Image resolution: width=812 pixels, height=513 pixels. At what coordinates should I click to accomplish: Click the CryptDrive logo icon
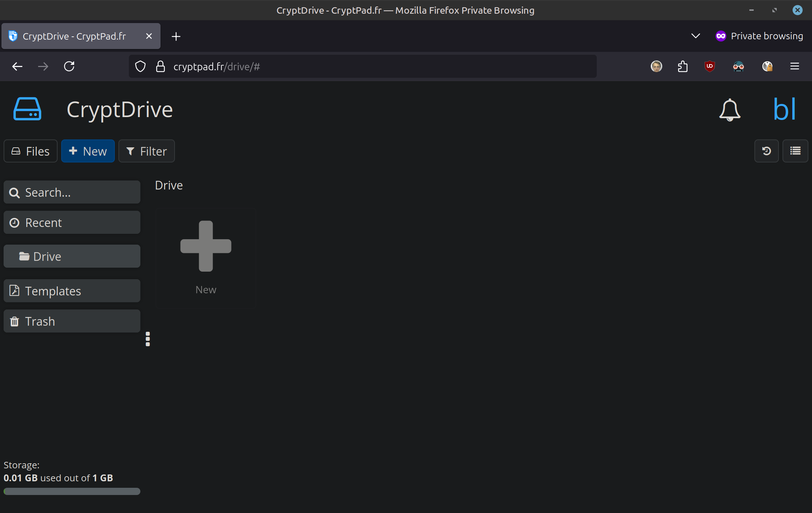tap(27, 109)
